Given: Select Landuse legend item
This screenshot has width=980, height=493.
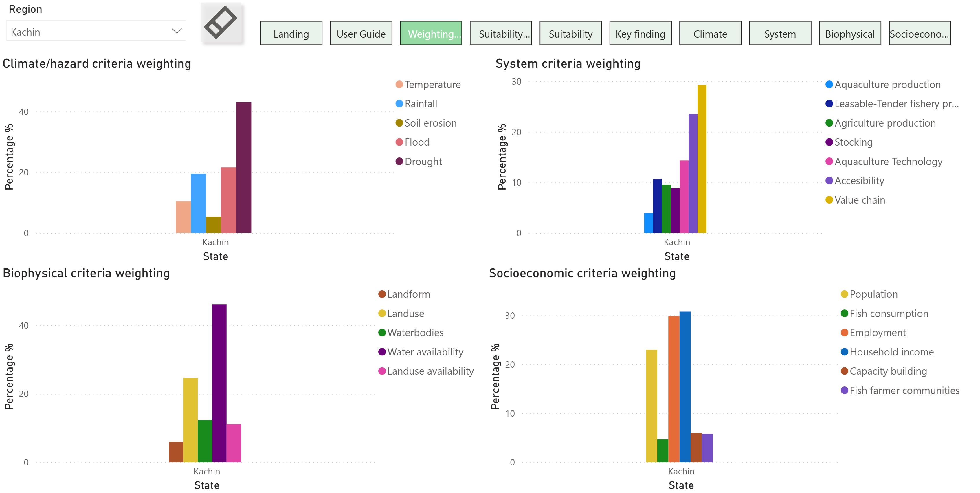Looking at the screenshot, I should [x=401, y=314].
